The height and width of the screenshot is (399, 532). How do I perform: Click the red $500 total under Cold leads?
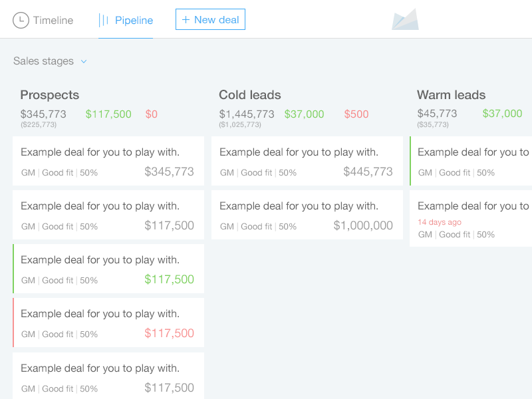click(356, 114)
